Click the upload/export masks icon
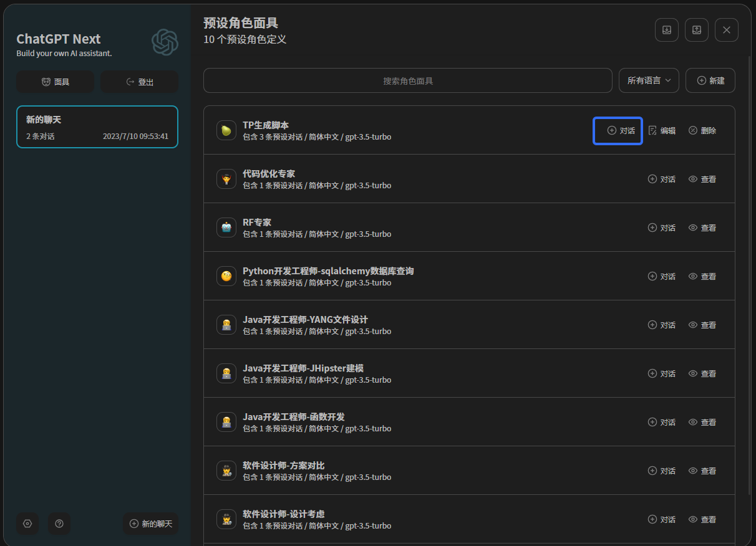This screenshot has width=756, height=546. point(696,30)
